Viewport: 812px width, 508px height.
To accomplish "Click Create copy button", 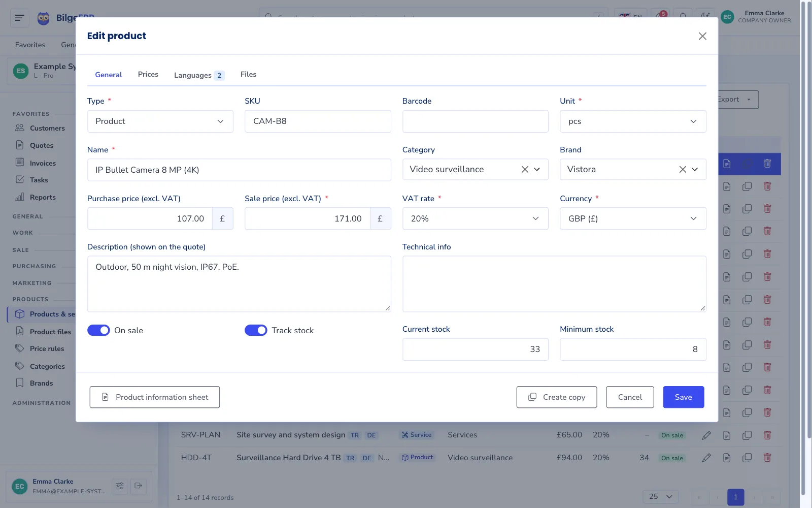I will tap(557, 397).
